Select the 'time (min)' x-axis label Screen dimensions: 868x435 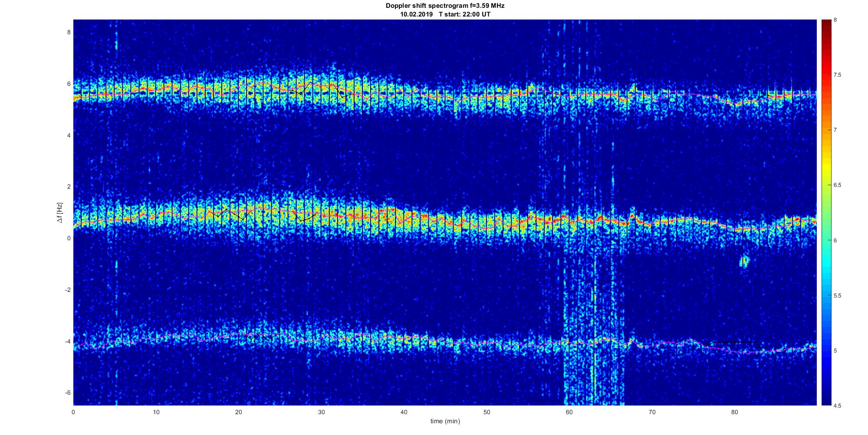(445, 421)
